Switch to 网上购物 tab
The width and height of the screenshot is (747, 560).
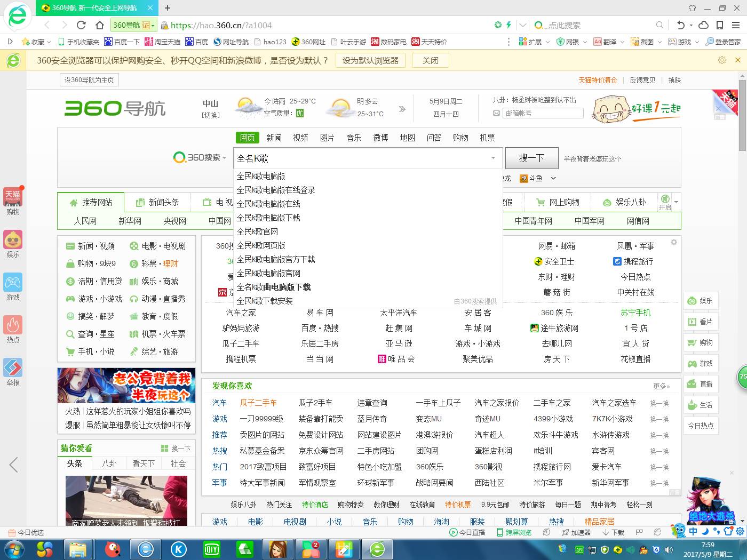click(558, 202)
